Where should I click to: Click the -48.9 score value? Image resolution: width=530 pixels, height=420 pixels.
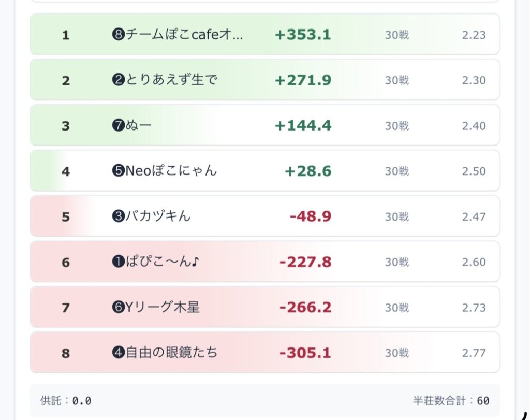(311, 216)
